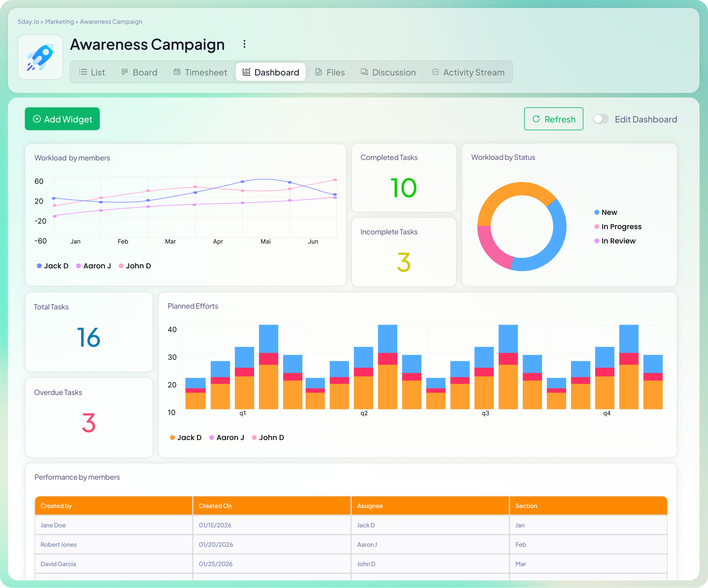Toggle Jack D in Workload by members legend
The image size is (708, 588).
coord(53,266)
